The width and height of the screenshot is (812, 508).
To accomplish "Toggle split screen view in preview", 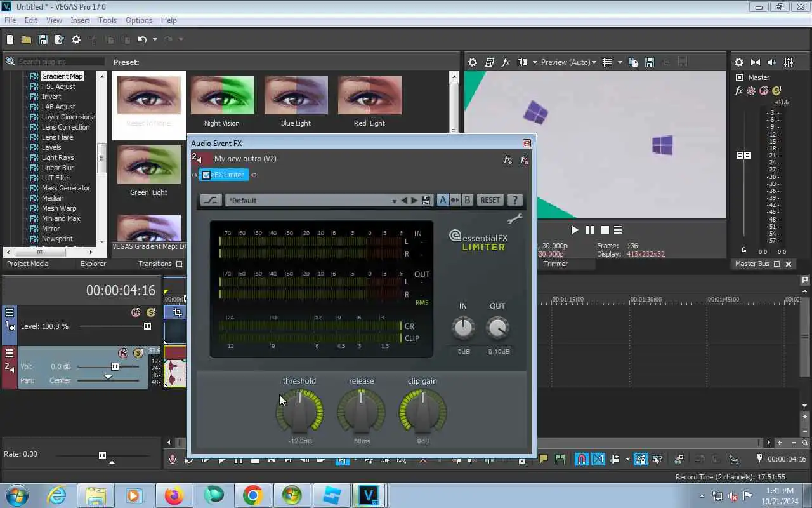I will [522, 62].
